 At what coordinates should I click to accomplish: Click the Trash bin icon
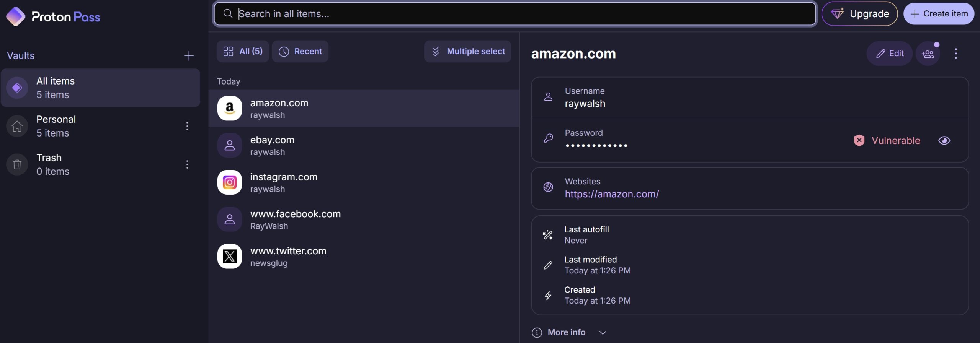point(17,164)
